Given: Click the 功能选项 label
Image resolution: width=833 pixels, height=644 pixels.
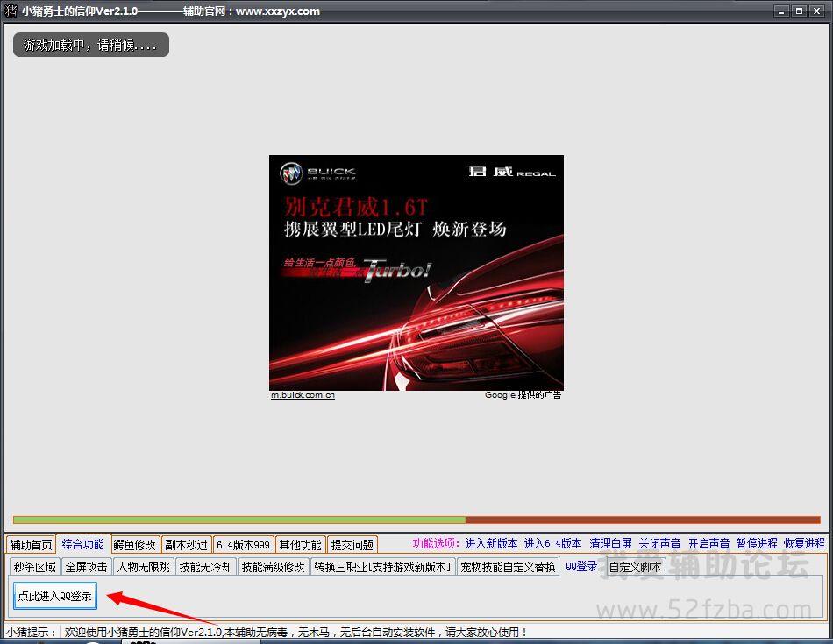Looking at the screenshot, I should coord(436,543).
